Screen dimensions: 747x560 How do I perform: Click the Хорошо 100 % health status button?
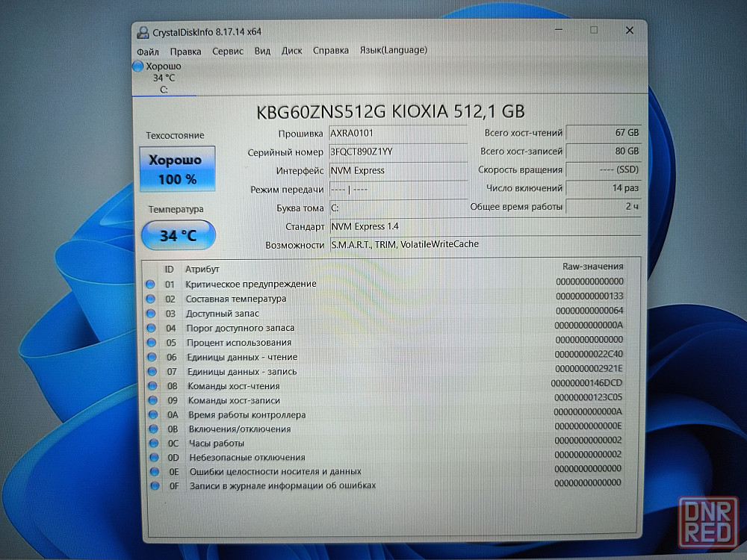(x=177, y=169)
